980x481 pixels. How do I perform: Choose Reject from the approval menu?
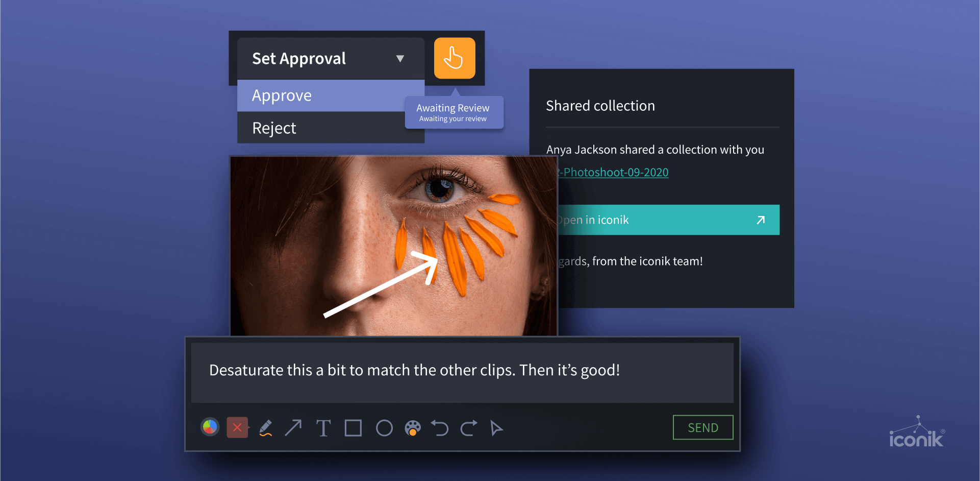(x=331, y=128)
